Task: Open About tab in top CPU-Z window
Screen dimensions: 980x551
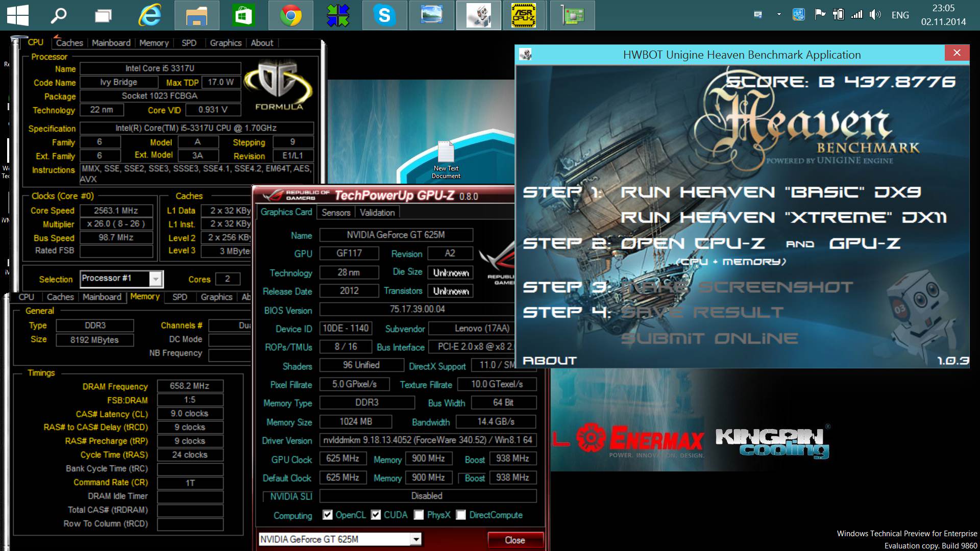Action: pyautogui.click(x=262, y=43)
